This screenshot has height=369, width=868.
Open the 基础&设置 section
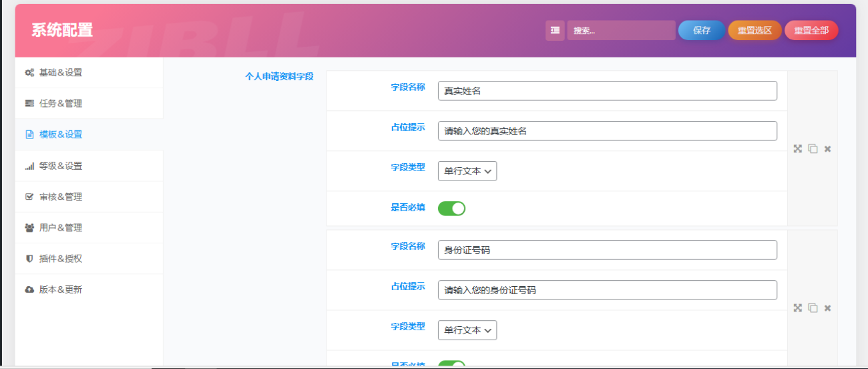(61, 73)
